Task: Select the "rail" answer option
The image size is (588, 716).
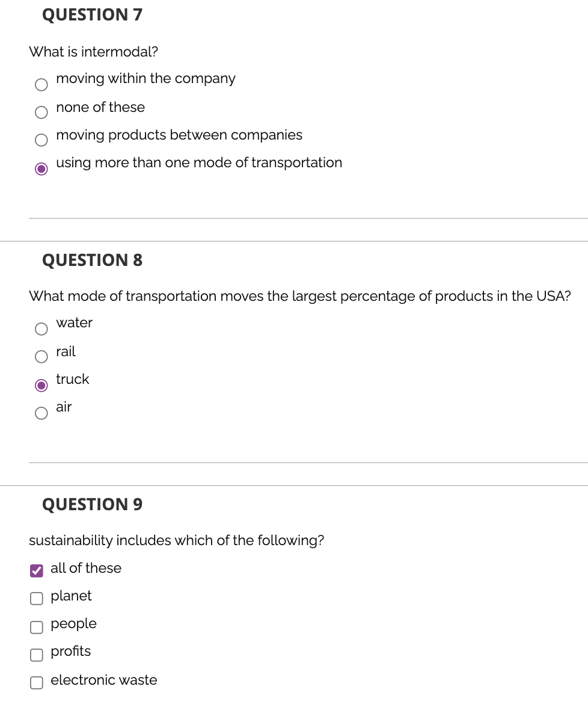Action: [40, 356]
